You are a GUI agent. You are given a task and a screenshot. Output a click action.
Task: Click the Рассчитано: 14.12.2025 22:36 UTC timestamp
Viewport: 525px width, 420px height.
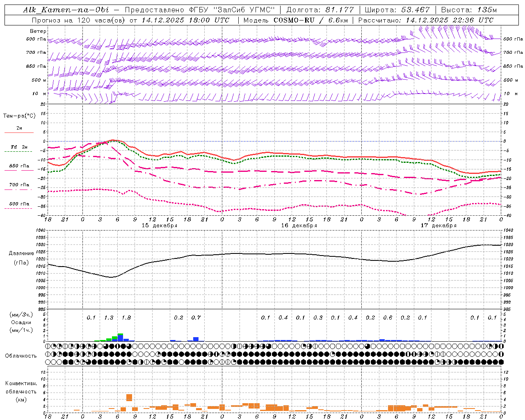[426, 20]
